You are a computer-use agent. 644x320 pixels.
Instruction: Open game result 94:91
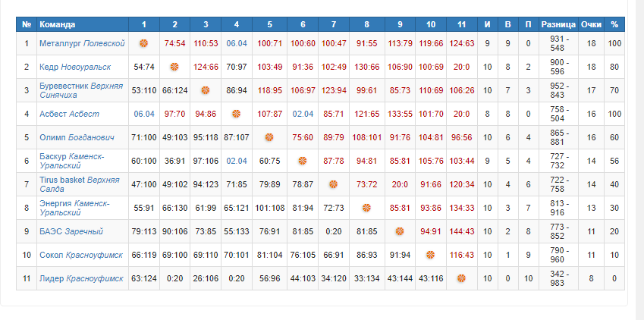pyautogui.click(x=430, y=231)
